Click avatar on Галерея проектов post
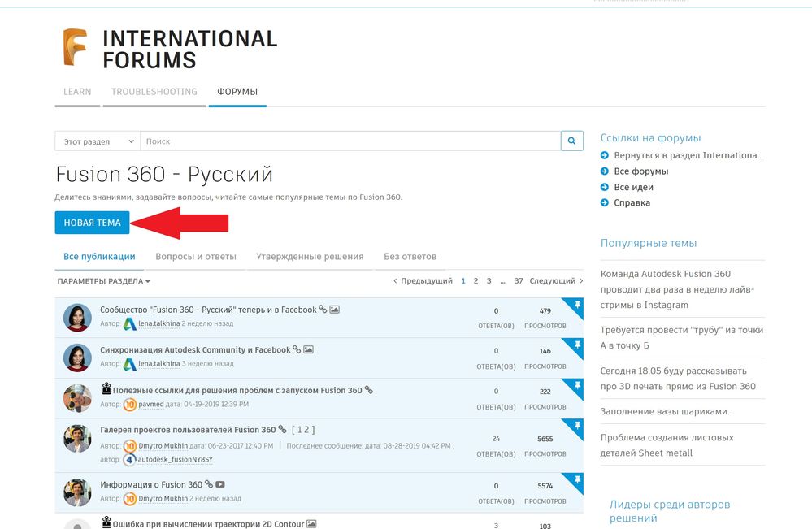812x529 pixels. point(77,439)
